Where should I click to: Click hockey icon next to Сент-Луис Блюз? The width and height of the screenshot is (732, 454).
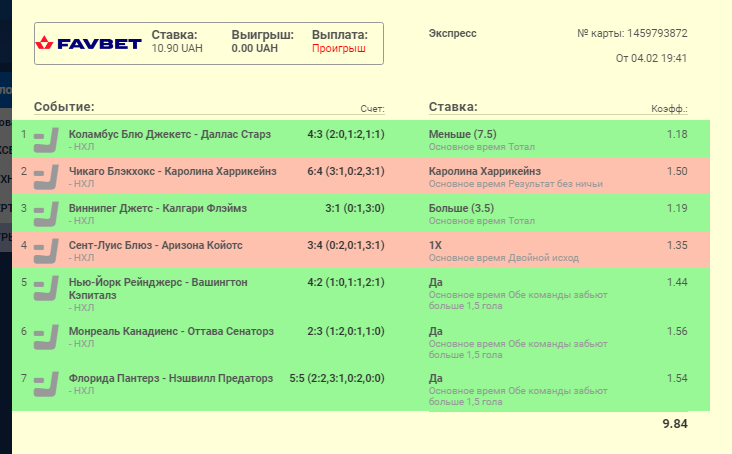pyautogui.click(x=45, y=251)
